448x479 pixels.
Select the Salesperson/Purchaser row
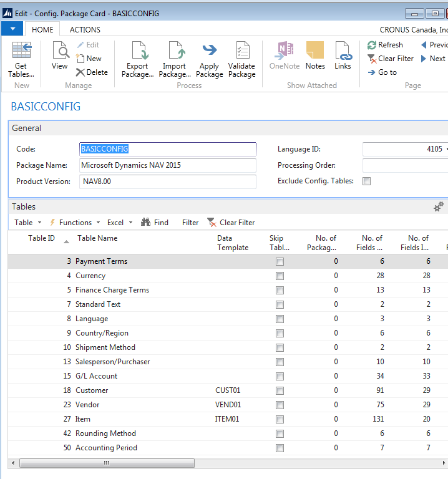[228, 362]
